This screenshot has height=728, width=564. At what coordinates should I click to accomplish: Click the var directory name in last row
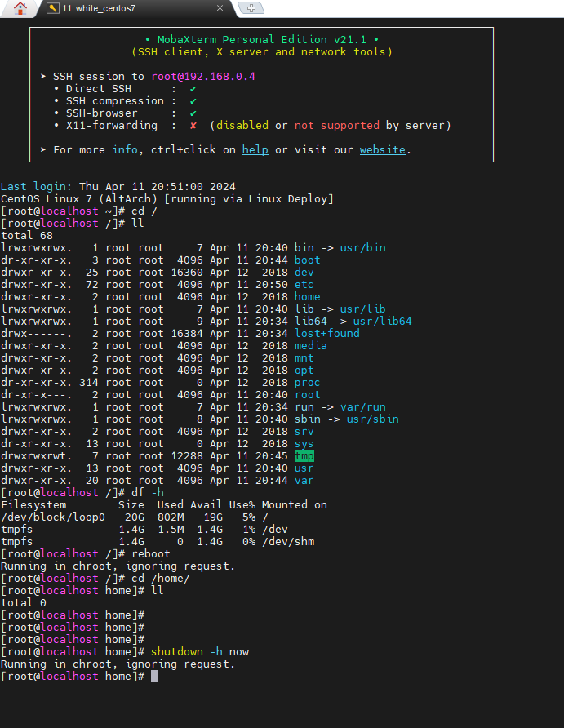click(304, 481)
